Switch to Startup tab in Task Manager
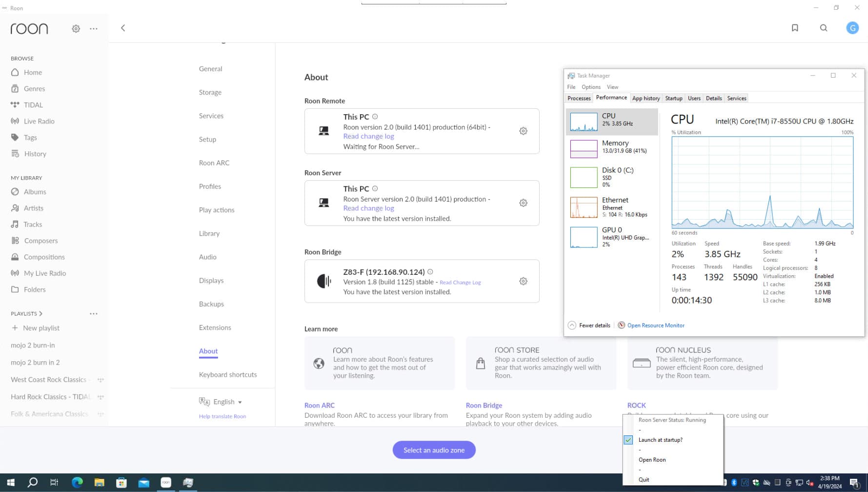 pos(673,98)
